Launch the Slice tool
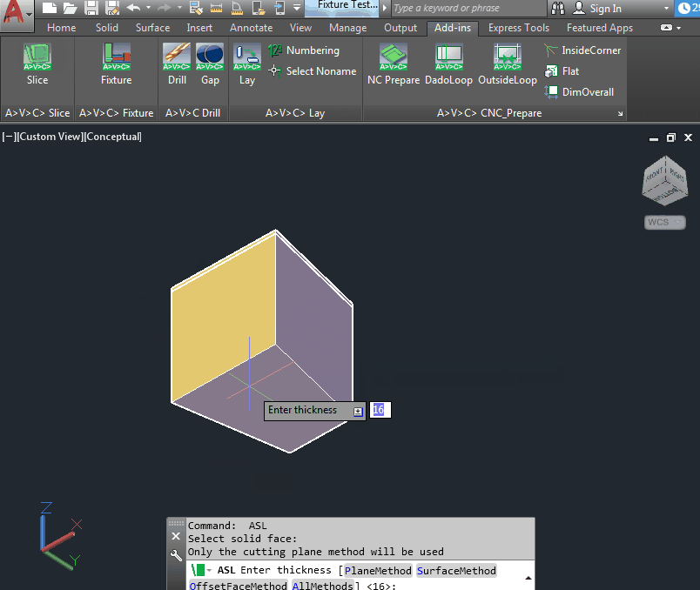Screen dimensions: 700x590 [37, 64]
